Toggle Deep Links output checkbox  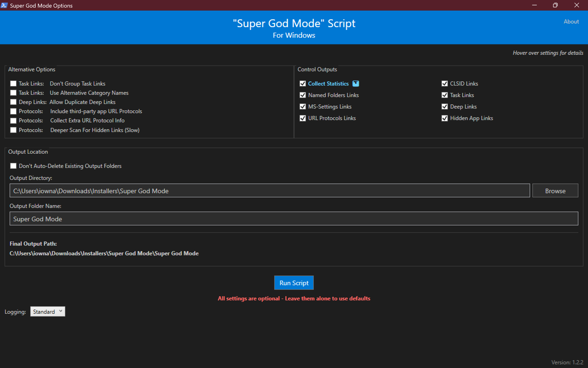coord(444,106)
